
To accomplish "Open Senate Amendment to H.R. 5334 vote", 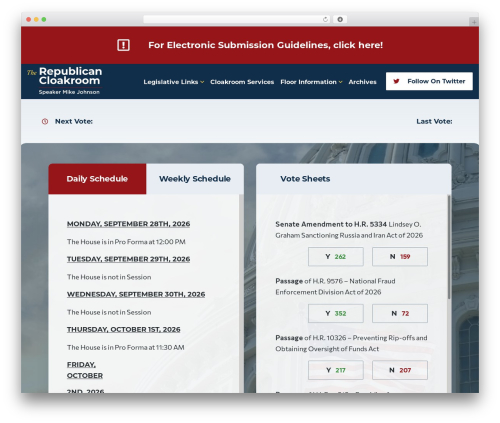I will (x=349, y=230).
